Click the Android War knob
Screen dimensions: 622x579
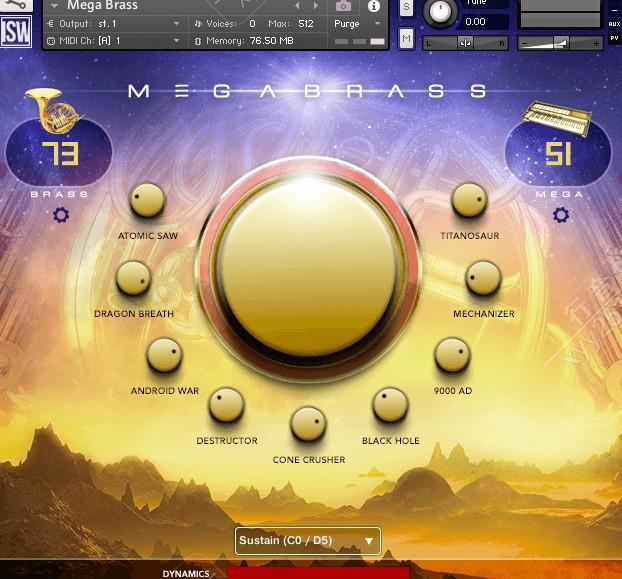click(165, 355)
